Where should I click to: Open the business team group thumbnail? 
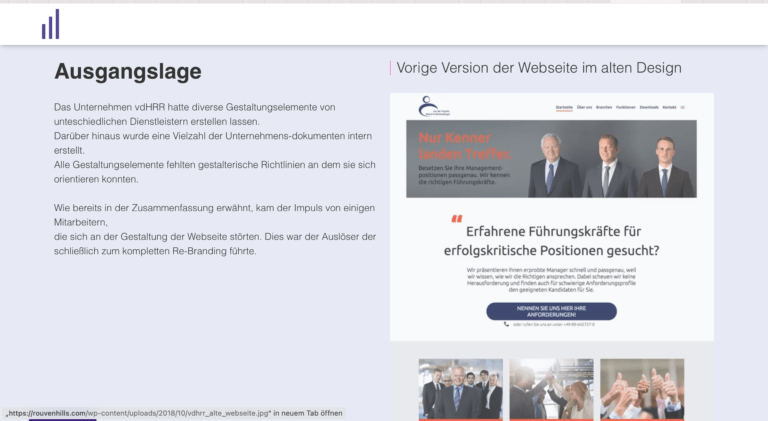point(460,389)
